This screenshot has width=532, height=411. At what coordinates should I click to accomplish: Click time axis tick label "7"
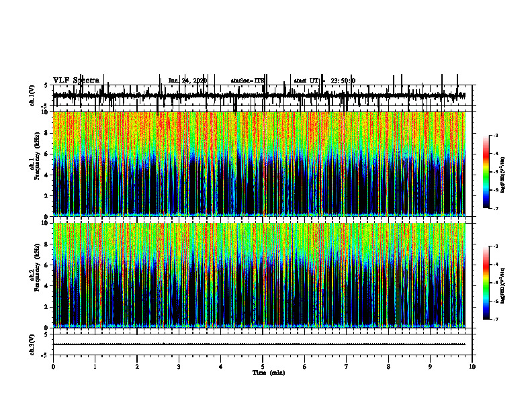(x=347, y=367)
